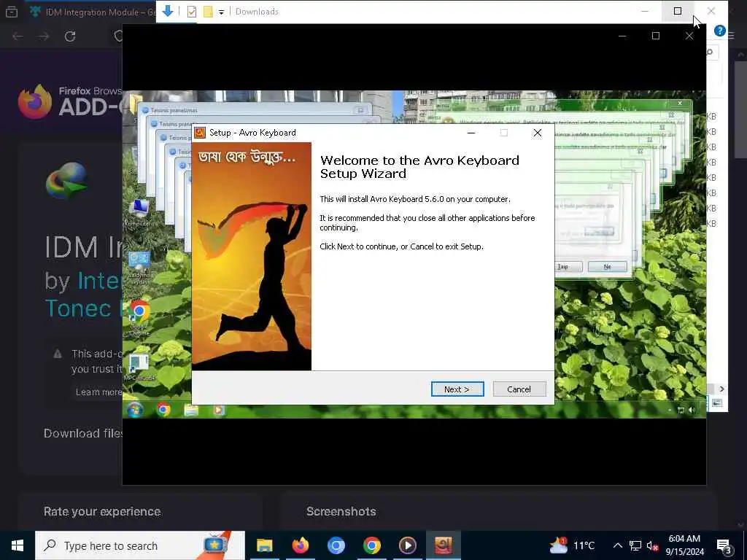The height and width of the screenshot is (560, 747).
Task: Open the notification center icon
Action: 724,546
